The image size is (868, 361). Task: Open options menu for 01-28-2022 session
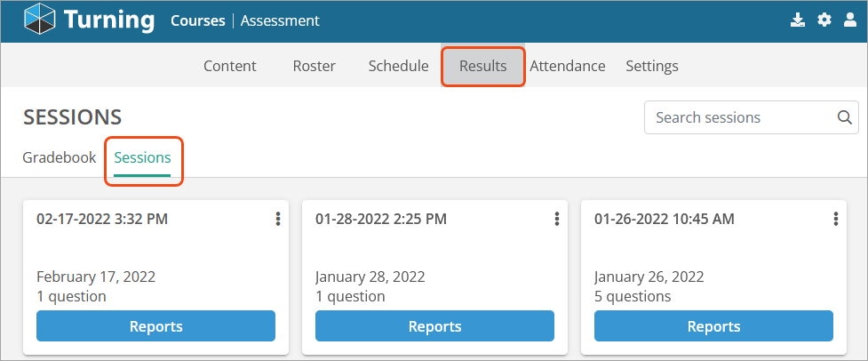pos(557,220)
